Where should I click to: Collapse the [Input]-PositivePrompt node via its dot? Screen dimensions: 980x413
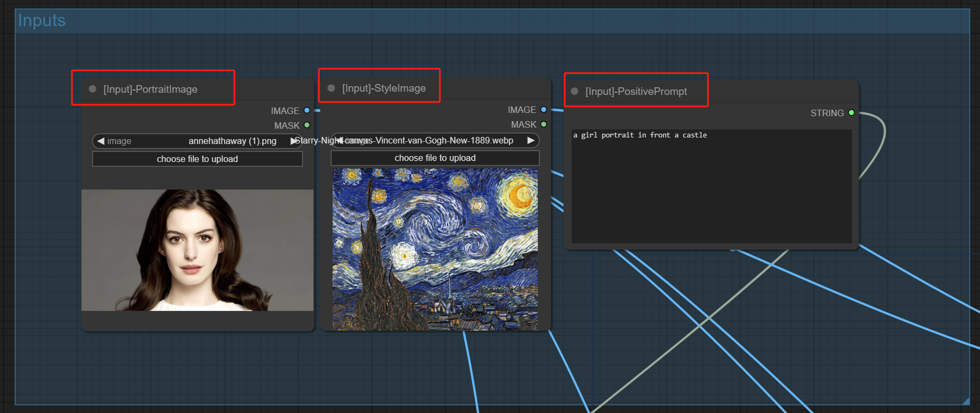tap(574, 91)
